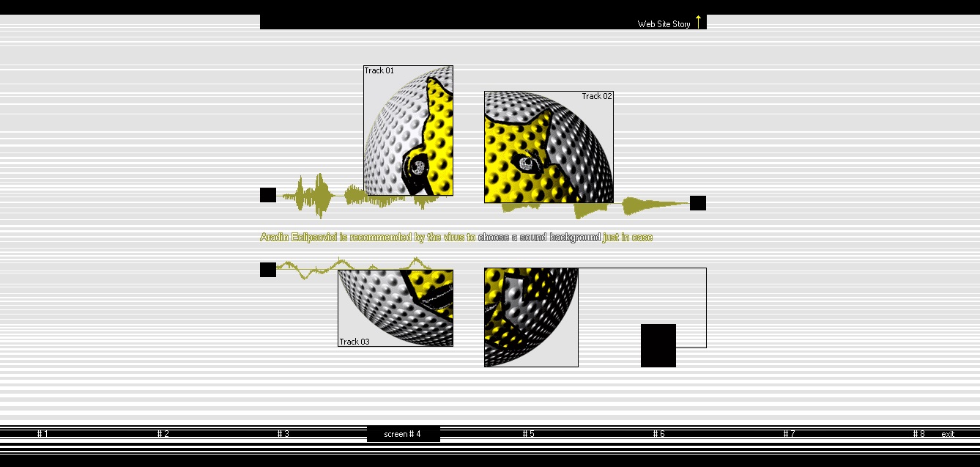This screenshot has width=980, height=467.
Task: Go to screen # 1
Action: pos(42,434)
